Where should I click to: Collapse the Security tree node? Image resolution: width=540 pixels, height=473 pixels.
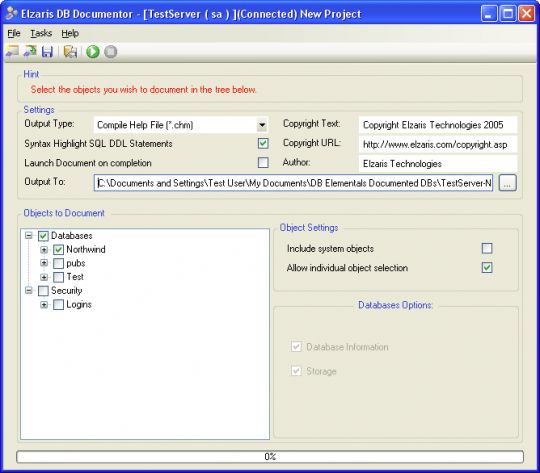click(x=29, y=291)
